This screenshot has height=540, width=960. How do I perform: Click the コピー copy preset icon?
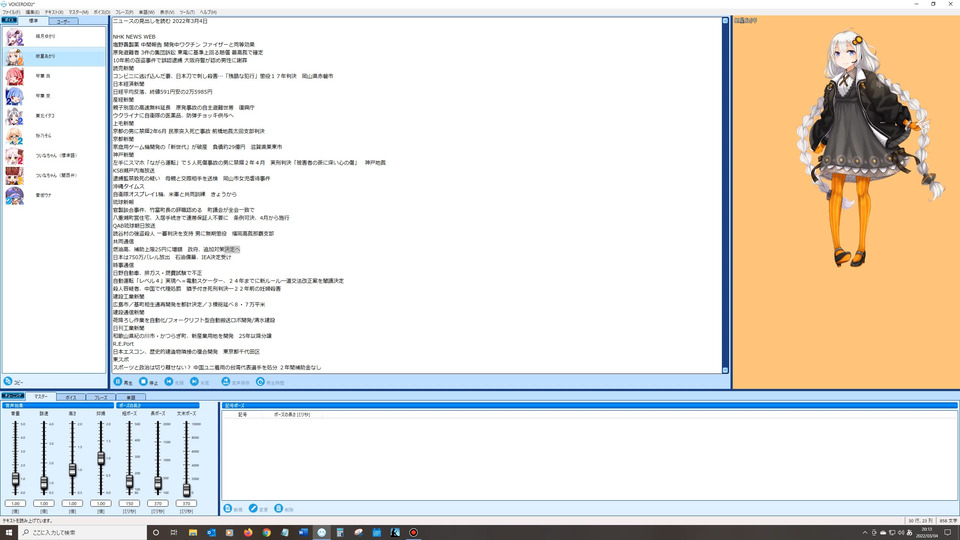click(x=8, y=381)
